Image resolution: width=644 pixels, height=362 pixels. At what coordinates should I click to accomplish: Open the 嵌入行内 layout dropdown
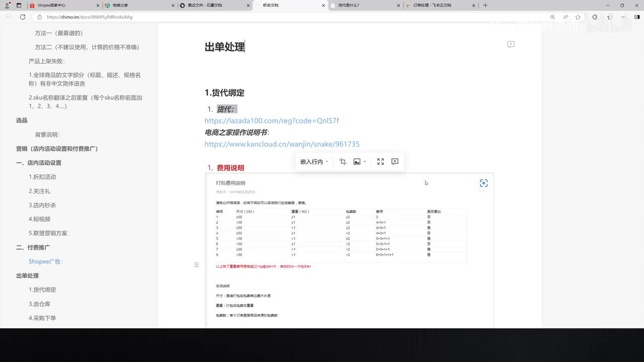(314, 161)
